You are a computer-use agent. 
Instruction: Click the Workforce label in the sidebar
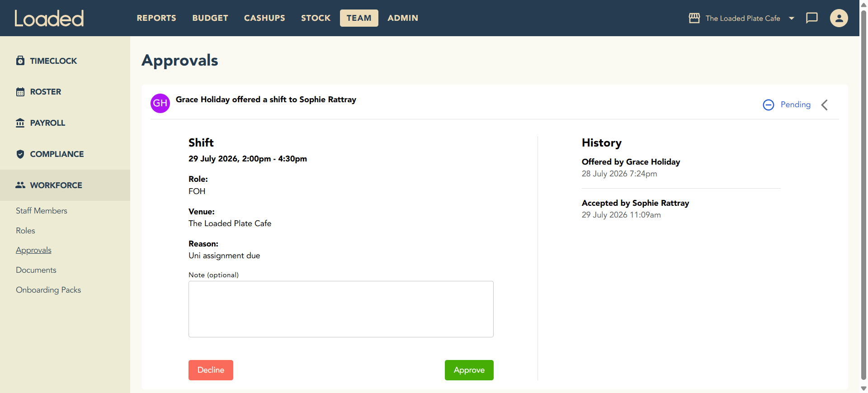click(x=56, y=185)
